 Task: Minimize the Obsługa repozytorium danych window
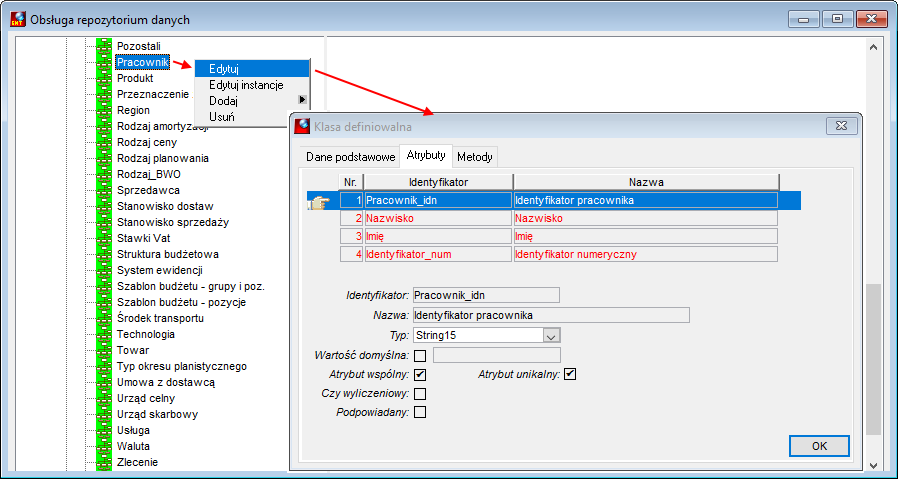coord(804,19)
